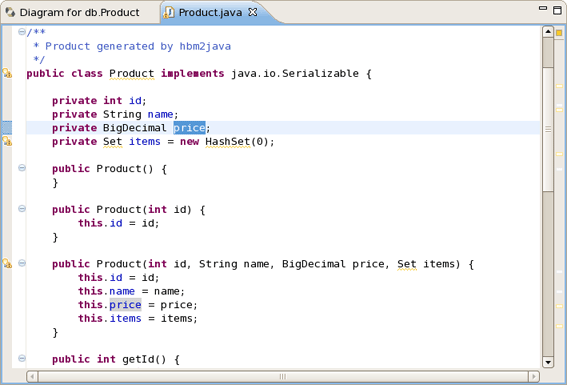Screen dimensions: 567x385
Task: Click vertical scrollbar down arrow
Action: click(548, 362)
